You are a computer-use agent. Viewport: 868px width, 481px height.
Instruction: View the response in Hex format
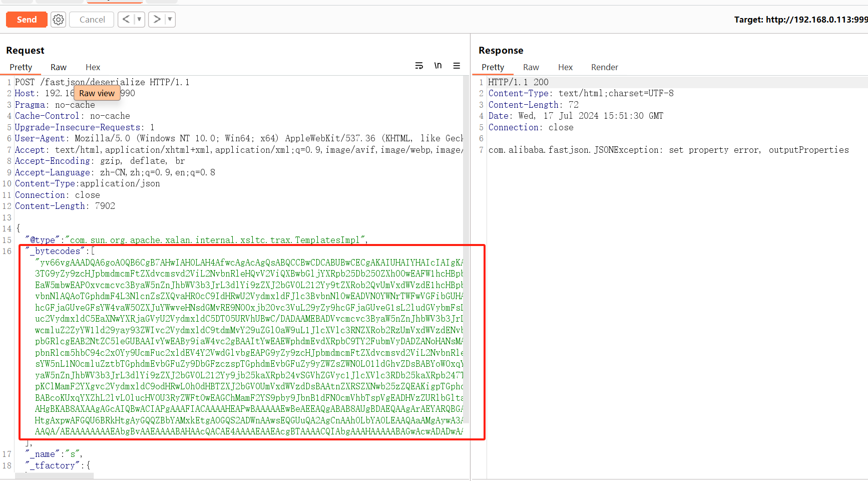(565, 67)
